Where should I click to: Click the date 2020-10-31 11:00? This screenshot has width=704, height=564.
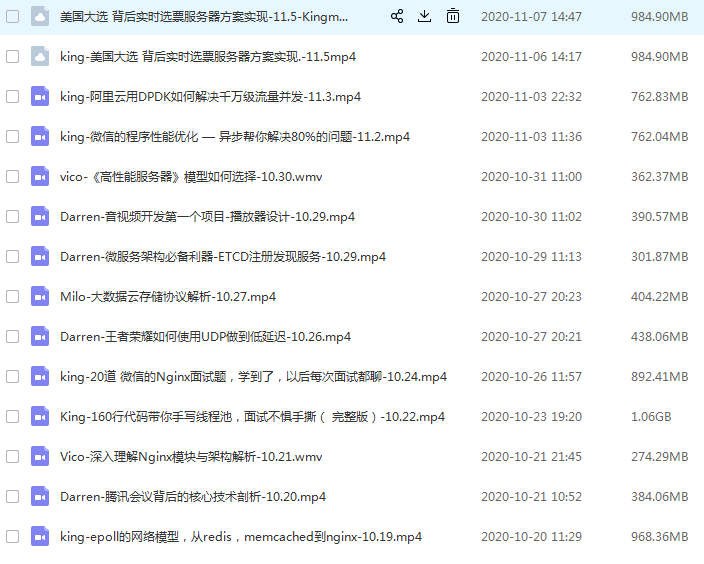coord(532,176)
